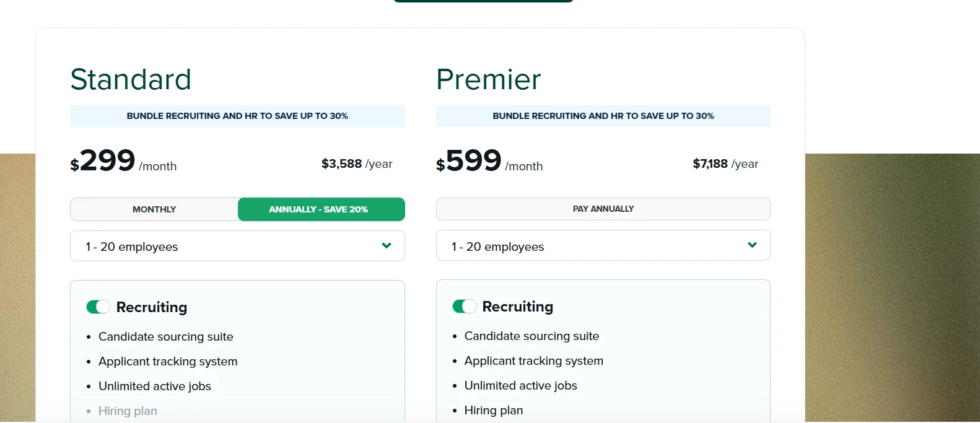980x423 pixels.
Task: Click the $7,188 /year total
Action: tap(725, 164)
